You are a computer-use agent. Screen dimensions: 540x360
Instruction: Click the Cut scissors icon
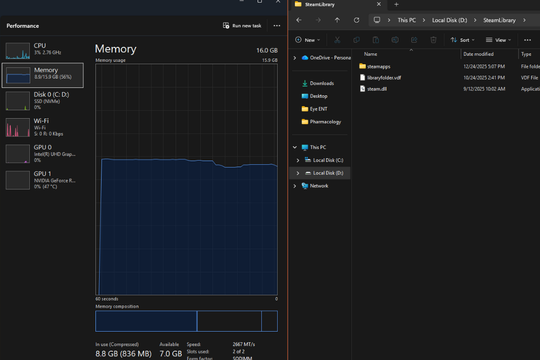point(337,40)
